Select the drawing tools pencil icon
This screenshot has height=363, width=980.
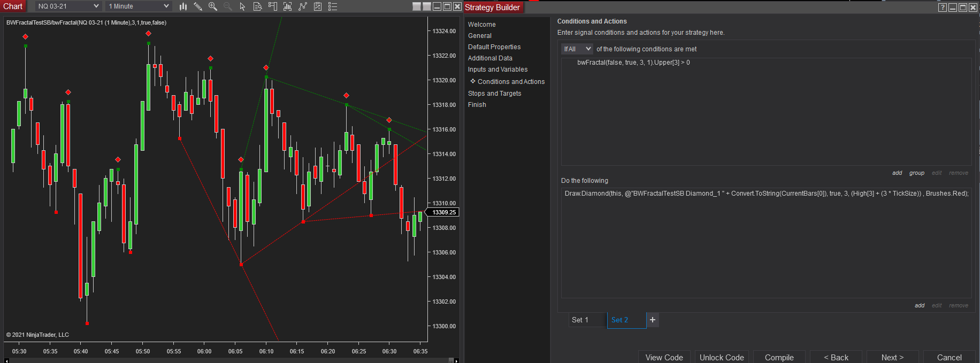tap(198, 6)
